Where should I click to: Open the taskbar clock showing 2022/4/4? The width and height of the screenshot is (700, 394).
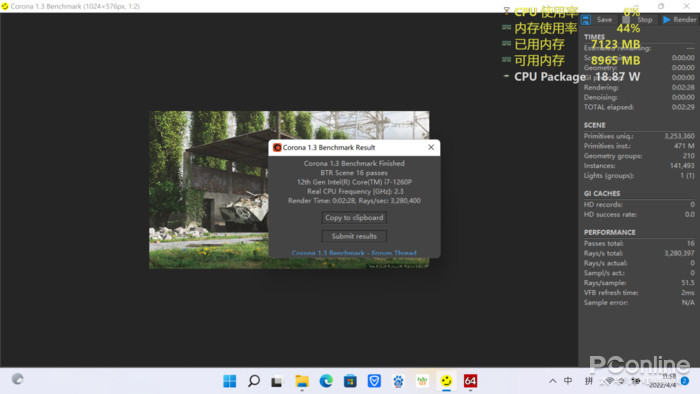click(664, 381)
